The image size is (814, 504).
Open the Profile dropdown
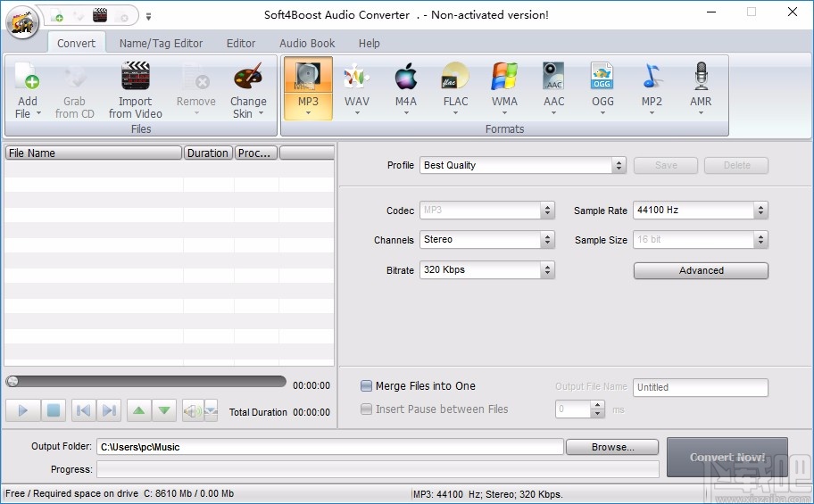[x=523, y=165]
